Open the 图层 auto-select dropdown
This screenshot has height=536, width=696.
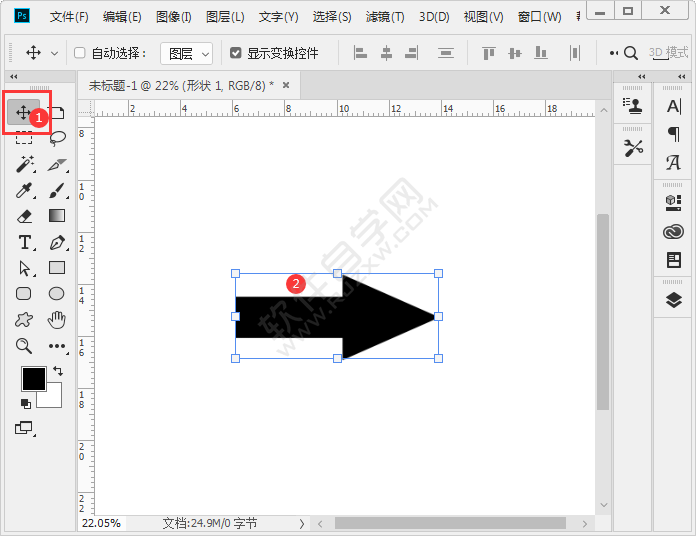pyautogui.click(x=186, y=54)
